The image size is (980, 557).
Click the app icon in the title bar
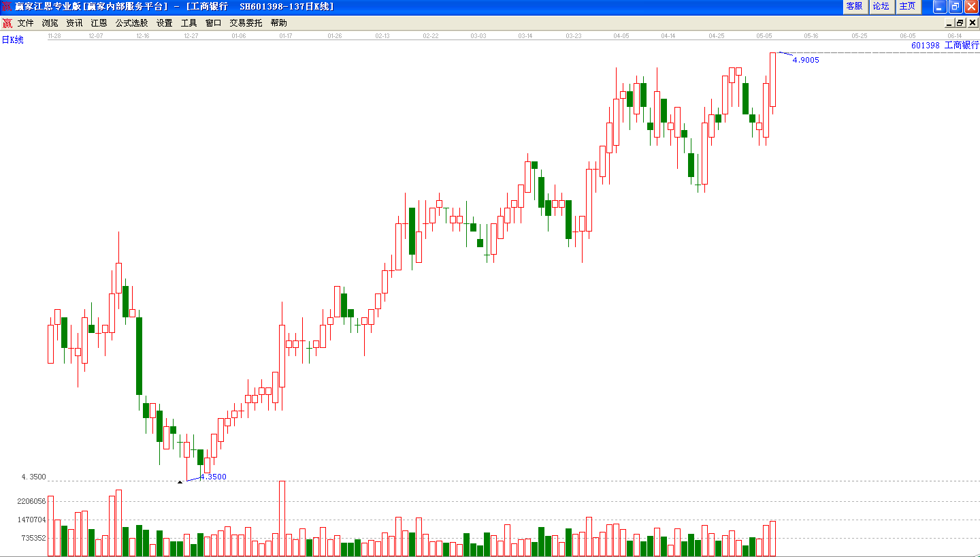[7, 7]
